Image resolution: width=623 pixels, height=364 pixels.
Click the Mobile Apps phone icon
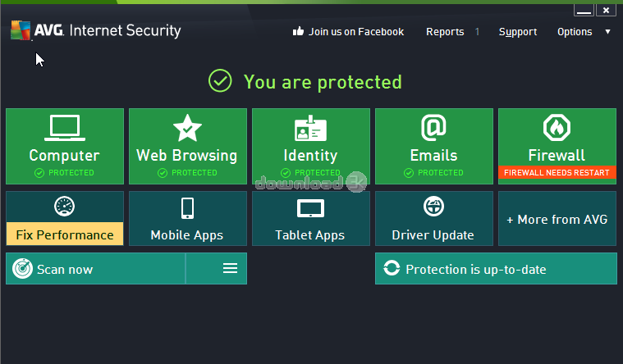(x=187, y=208)
